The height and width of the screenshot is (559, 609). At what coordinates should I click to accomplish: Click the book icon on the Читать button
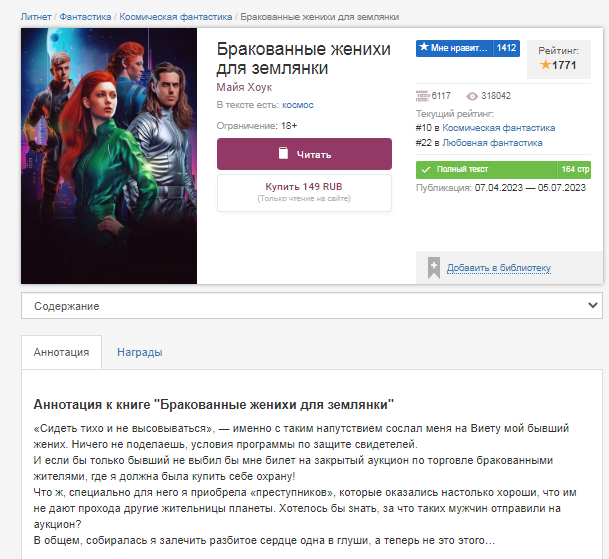click(284, 153)
